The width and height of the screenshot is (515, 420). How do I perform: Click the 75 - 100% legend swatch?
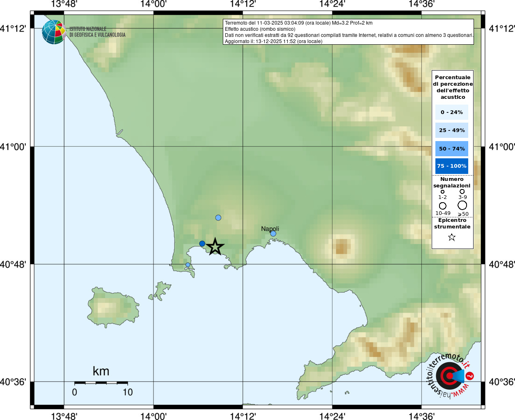pyautogui.click(x=451, y=166)
